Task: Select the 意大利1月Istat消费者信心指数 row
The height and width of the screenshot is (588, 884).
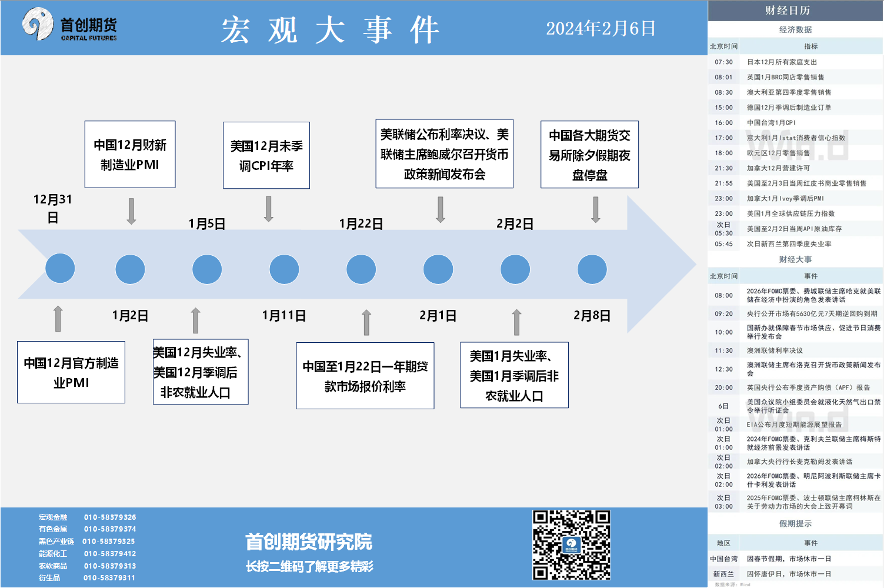Action: [x=795, y=138]
